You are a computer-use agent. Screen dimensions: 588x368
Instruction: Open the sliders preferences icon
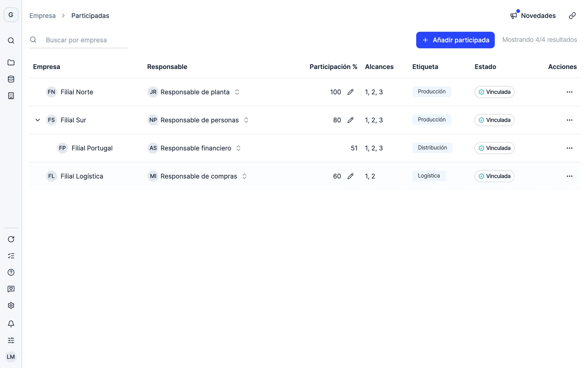(x=11, y=340)
